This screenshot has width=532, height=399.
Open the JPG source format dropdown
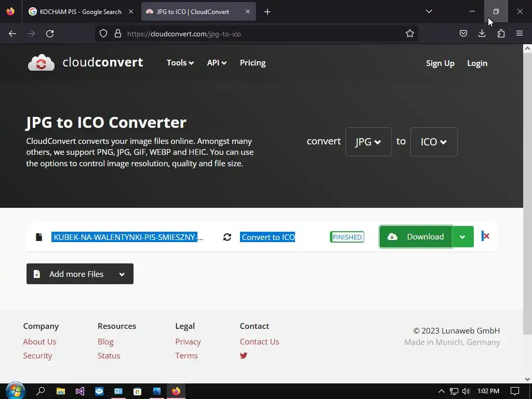click(x=368, y=142)
